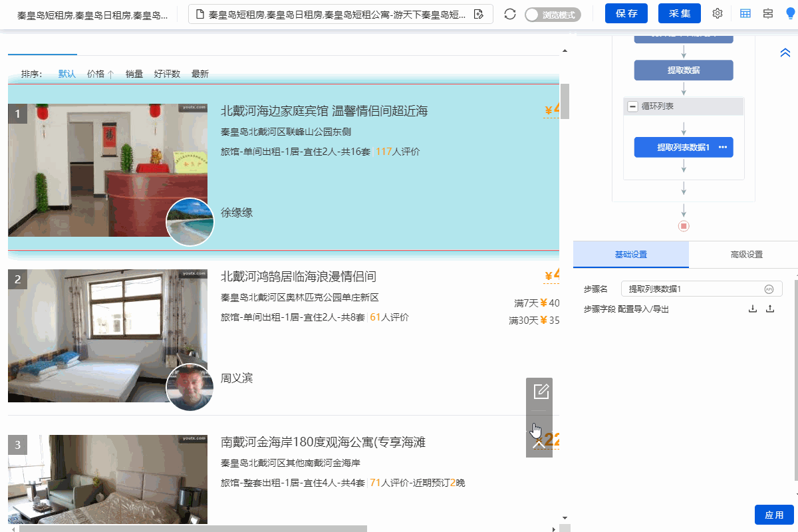Viewport: 798px width, 532px height.
Task: Collapse the 循环列表 loop node
Action: [633, 106]
